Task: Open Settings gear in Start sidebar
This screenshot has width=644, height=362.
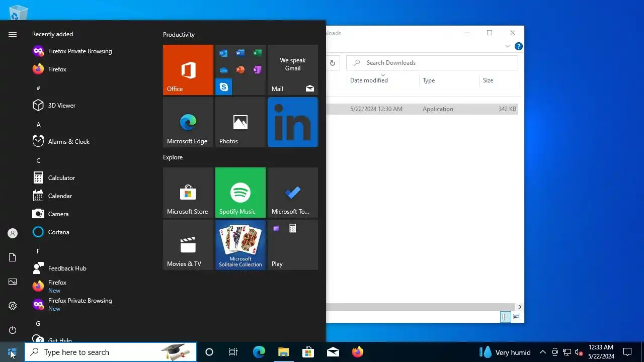Action: (x=13, y=306)
